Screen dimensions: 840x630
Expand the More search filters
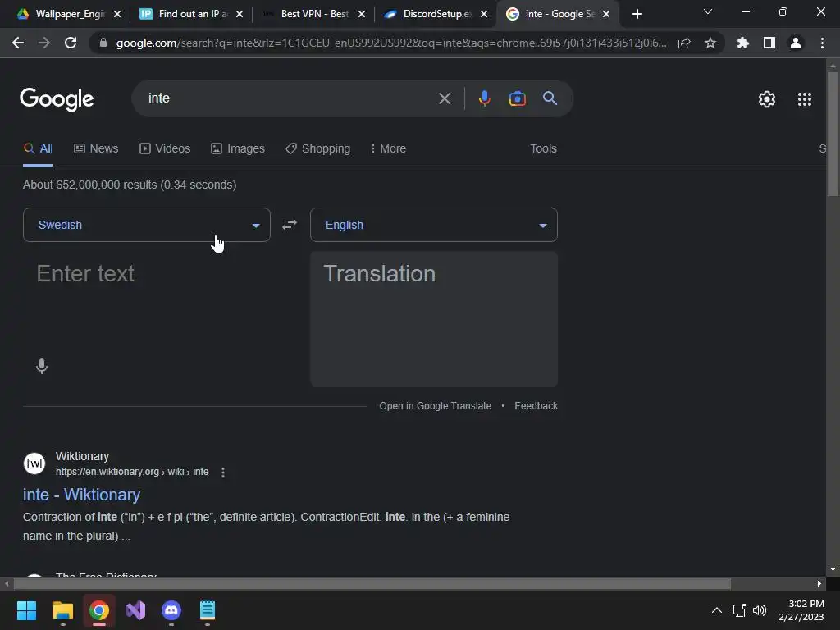pyautogui.click(x=388, y=149)
